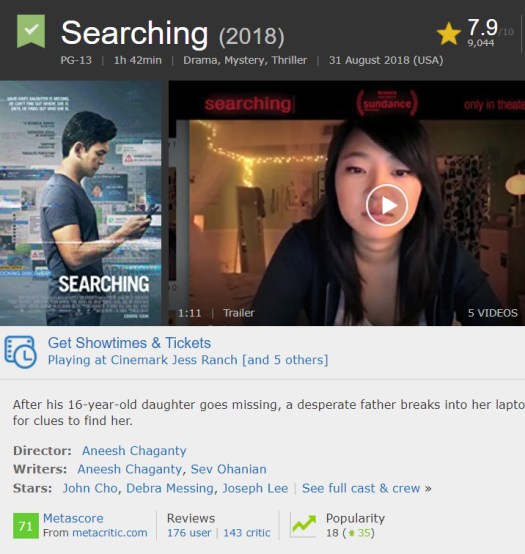
Task: Open the Metascore link
Action: 73,518
